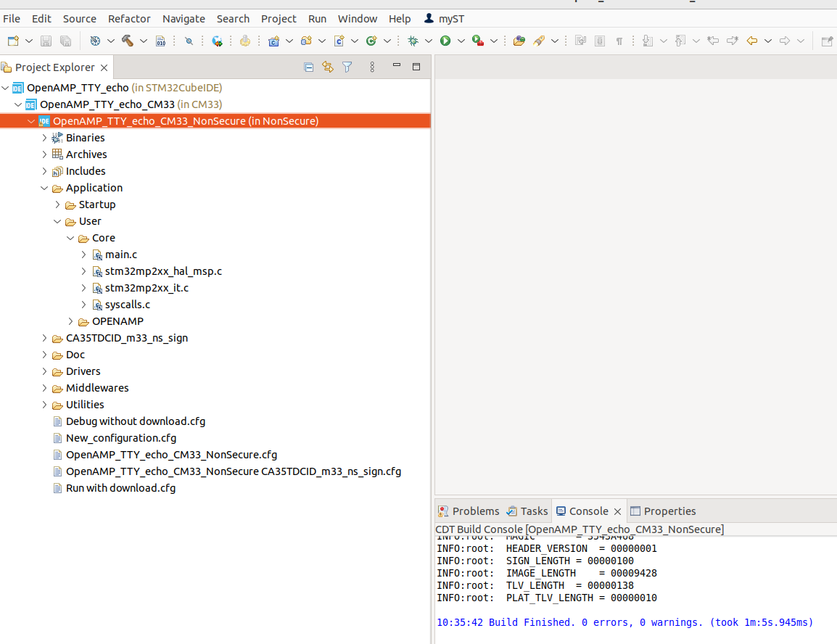Click the Forward arrow icon

785,41
